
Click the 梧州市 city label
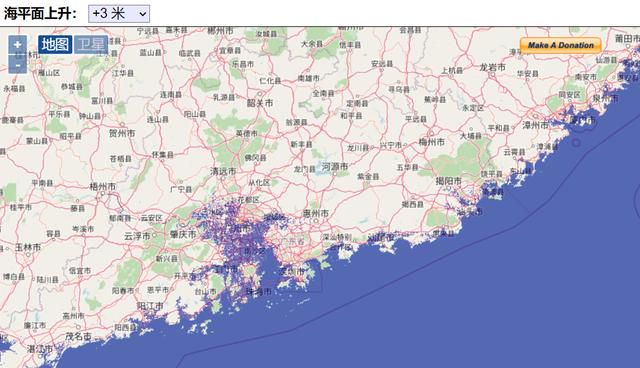click(102, 187)
